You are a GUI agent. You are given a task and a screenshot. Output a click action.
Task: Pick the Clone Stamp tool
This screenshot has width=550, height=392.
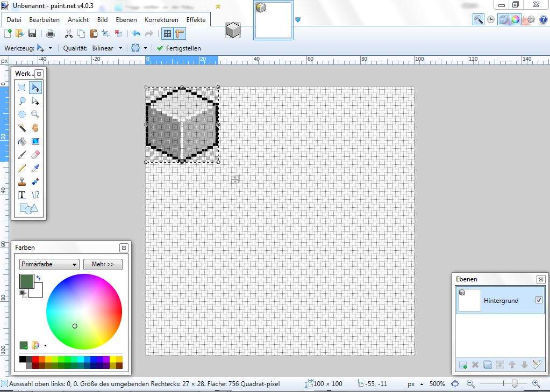(x=22, y=182)
